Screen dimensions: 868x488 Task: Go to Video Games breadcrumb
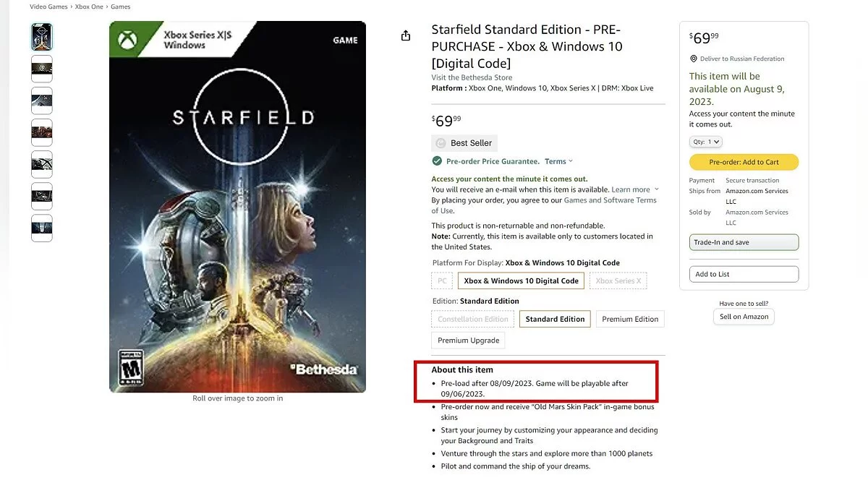tap(49, 7)
